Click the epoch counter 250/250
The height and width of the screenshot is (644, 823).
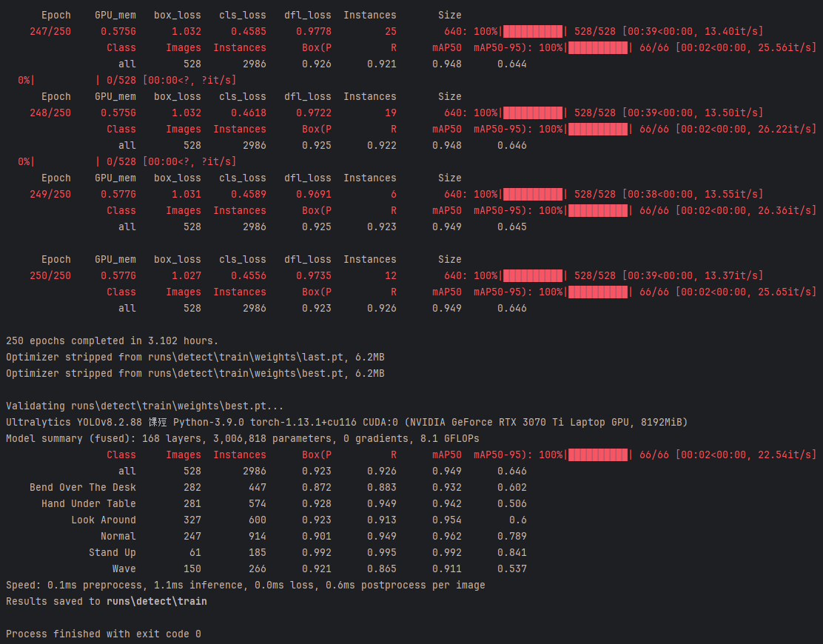pyautogui.click(x=50, y=275)
